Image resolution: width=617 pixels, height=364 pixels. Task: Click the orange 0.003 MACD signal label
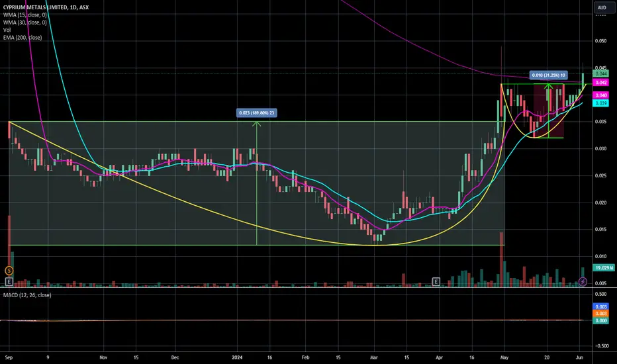[601, 314]
